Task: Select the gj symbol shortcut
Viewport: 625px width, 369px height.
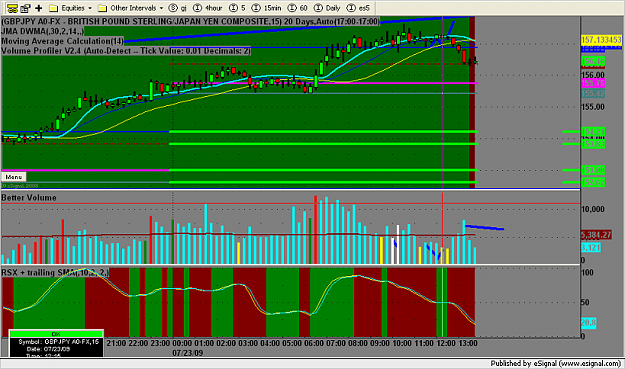Action: pyautogui.click(x=178, y=8)
